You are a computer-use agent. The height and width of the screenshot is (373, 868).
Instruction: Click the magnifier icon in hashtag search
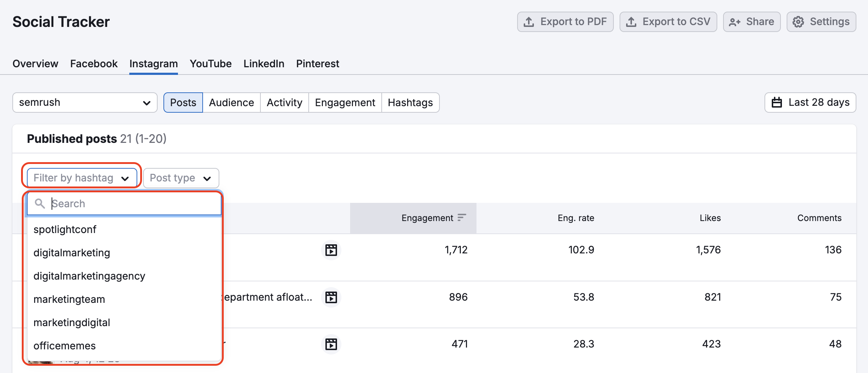pyautogui.click(x=40, y=204)
